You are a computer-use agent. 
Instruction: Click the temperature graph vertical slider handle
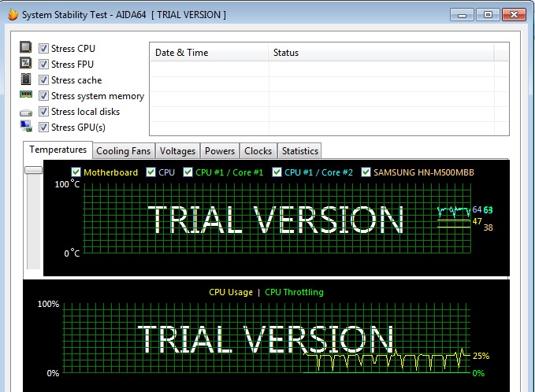33,169
